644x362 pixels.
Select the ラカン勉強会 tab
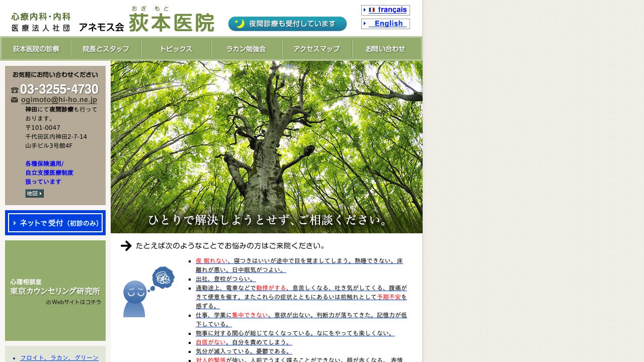point(247,48)
